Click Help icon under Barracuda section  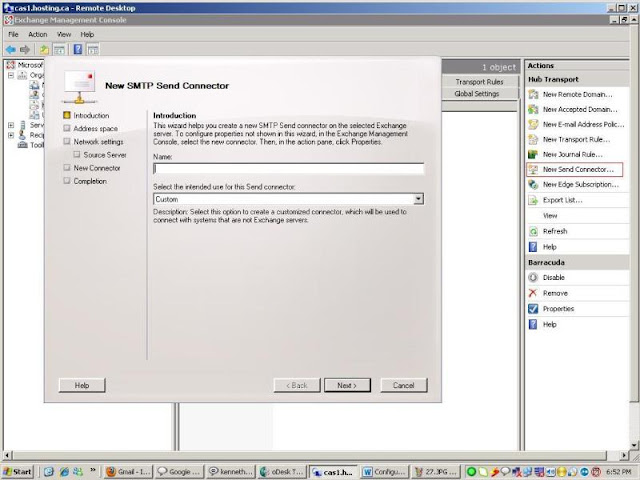533,324
